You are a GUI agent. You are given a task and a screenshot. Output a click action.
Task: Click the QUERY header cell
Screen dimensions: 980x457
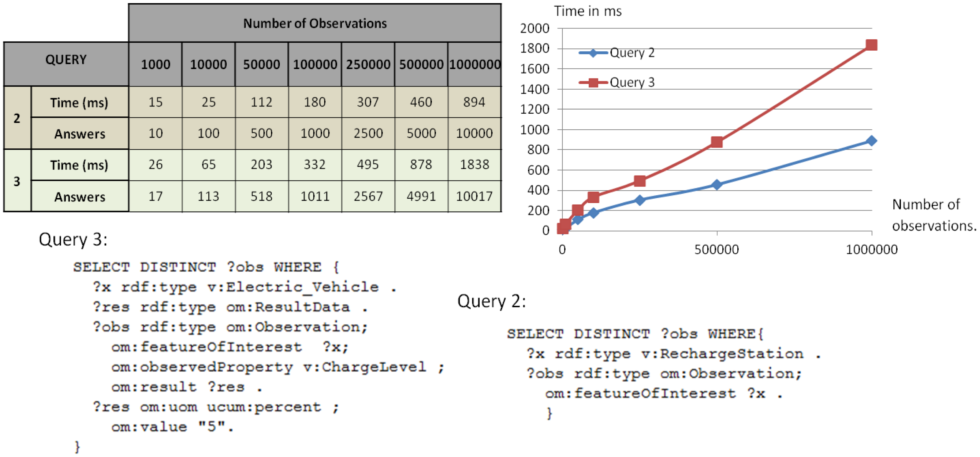(x=66, y=60)
